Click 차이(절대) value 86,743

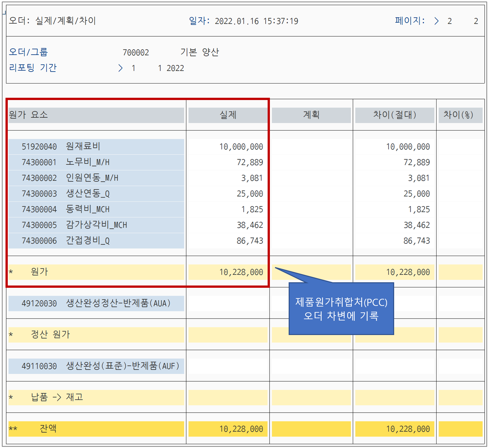(416, 241)
